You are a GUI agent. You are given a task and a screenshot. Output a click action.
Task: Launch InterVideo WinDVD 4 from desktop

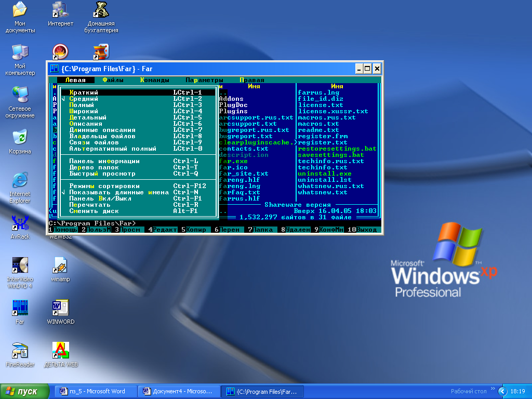pyautogui.click(x=20, y=273)
